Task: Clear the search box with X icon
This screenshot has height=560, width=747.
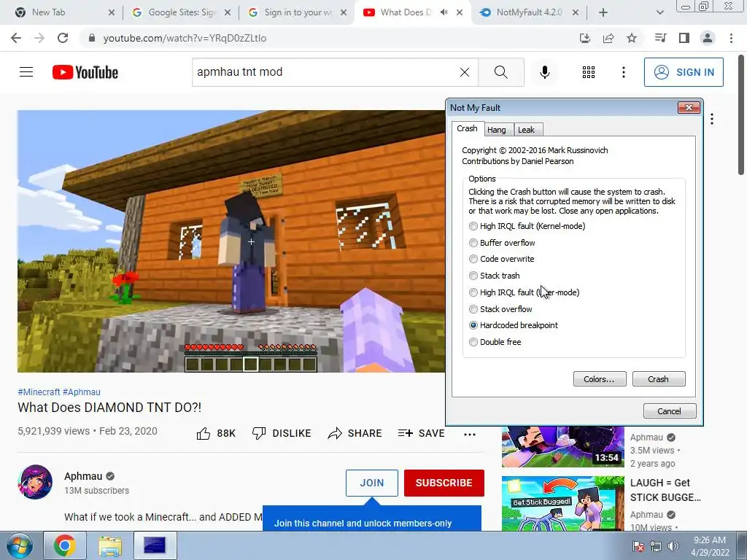Action: [x=465, y=72]
